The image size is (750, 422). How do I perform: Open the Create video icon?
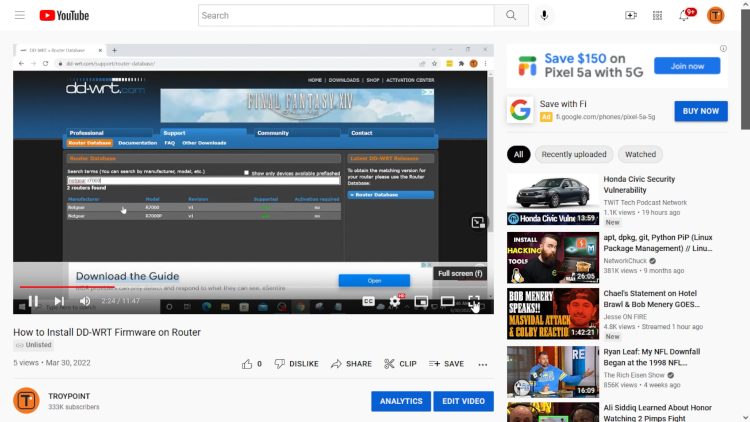(x=631, y=15)
